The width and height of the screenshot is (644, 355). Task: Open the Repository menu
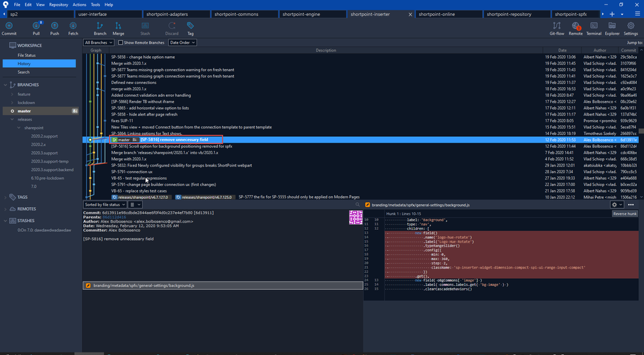point(59,5)
